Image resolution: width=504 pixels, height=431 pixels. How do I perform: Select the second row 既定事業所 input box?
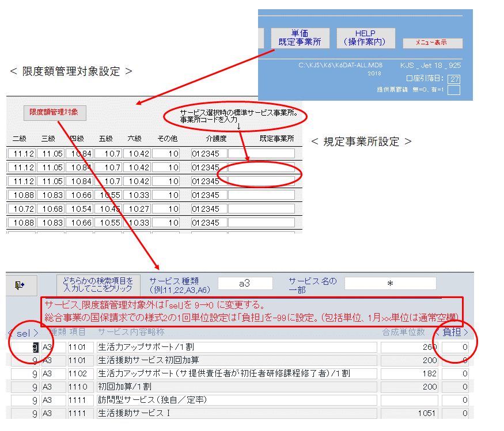[262, 167]
